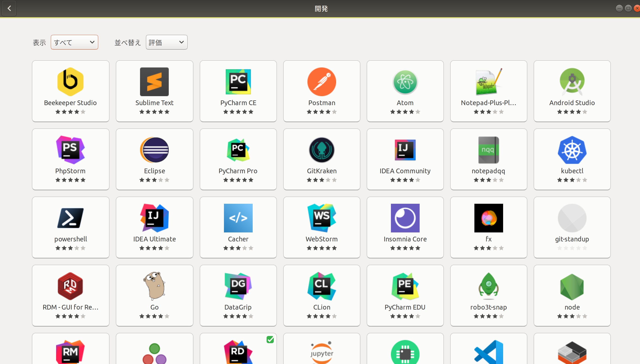This screenshot has width=640, height=364.
Task: Click the star rating under Eclipse
Action: [154, 180]
